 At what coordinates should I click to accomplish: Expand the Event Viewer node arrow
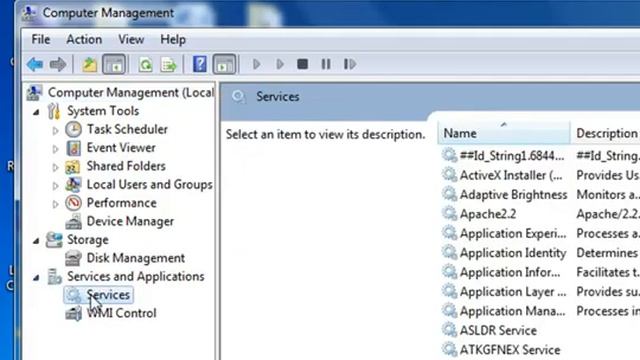(56, 149)
